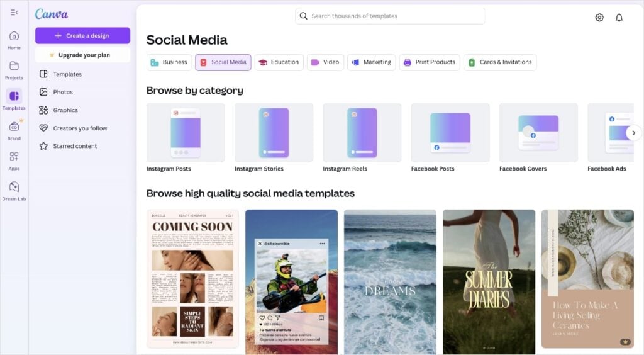Open Facebook Ads category thumbnail
This screenshot has width=644, height=355.
coord(611,133)
